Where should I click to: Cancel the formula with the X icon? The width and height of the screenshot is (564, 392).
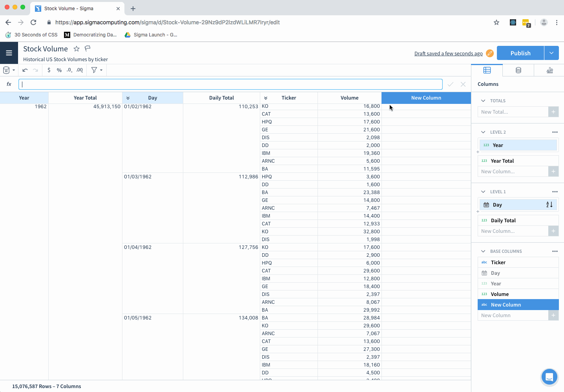click(463, 84)
